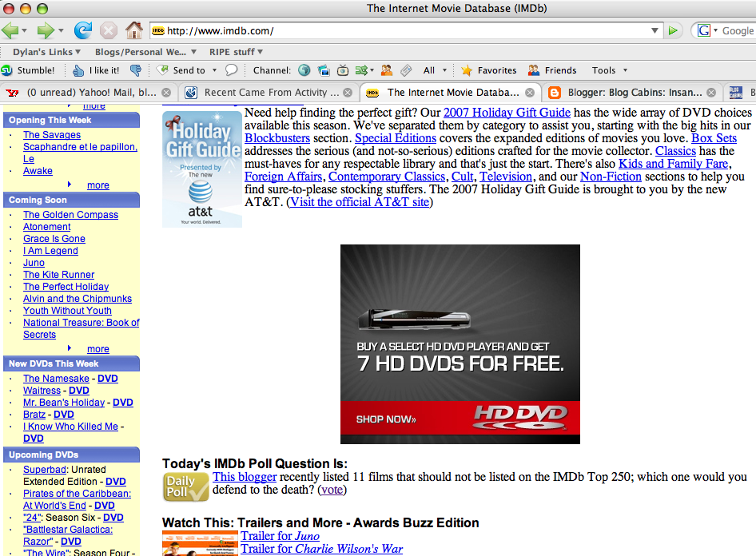Click the Blogger favicon on its tab

click(x=555, y=93)
